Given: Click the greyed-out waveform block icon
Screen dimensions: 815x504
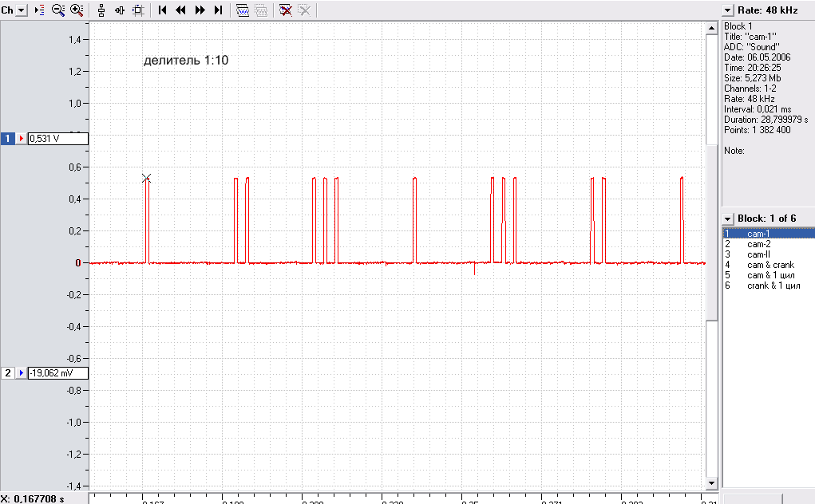Looking at the screenshot, I should pyautogui.click(x=261, y=10).
